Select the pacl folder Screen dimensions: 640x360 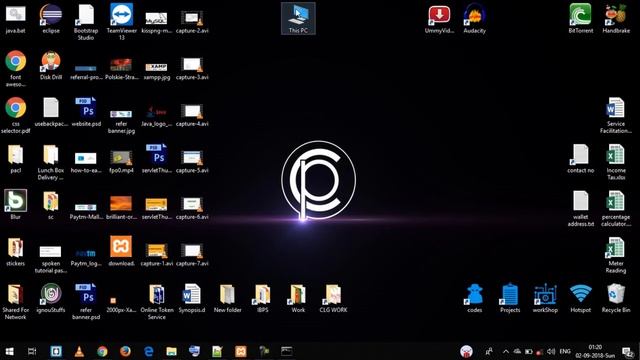pyautogui.click(x=16, y=158)
